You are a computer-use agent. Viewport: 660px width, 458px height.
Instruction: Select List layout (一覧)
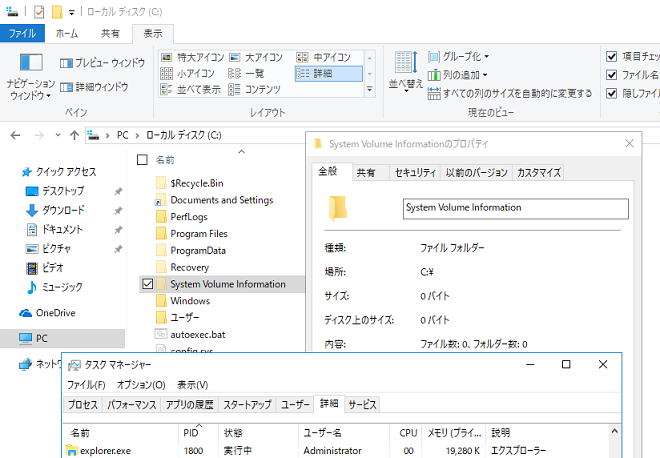pyautogui.click(x=246, y=74)
